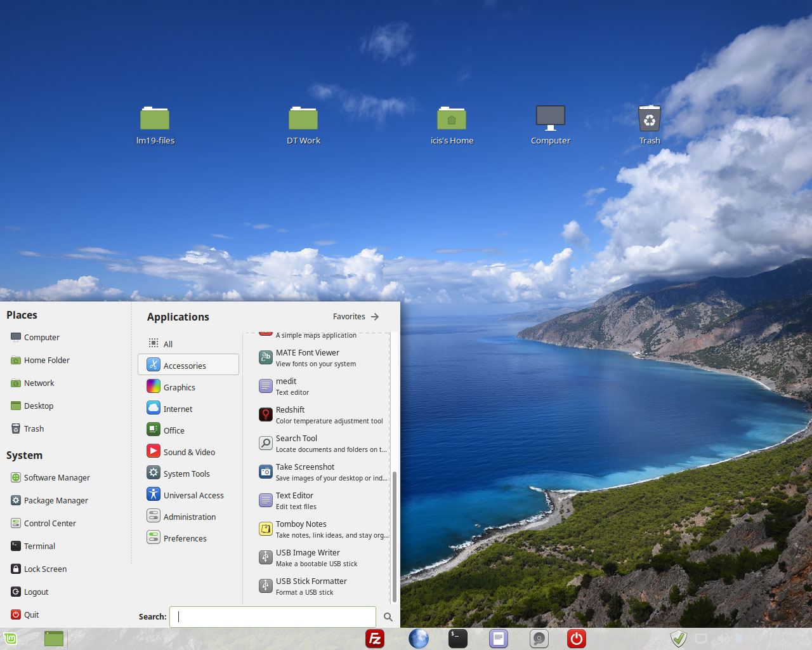Select the Sound & Video category
812x650 pixels.
click(189, 452)
